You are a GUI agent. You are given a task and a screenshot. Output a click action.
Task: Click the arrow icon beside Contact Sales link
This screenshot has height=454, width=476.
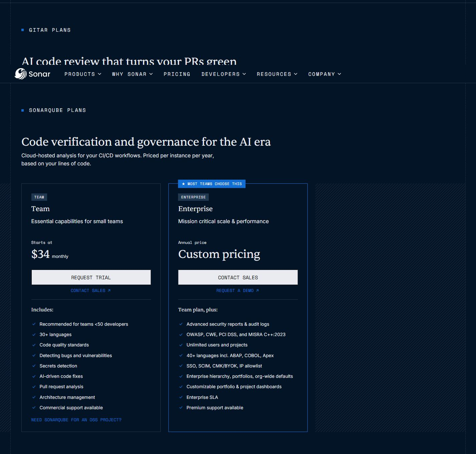(109, 291)
